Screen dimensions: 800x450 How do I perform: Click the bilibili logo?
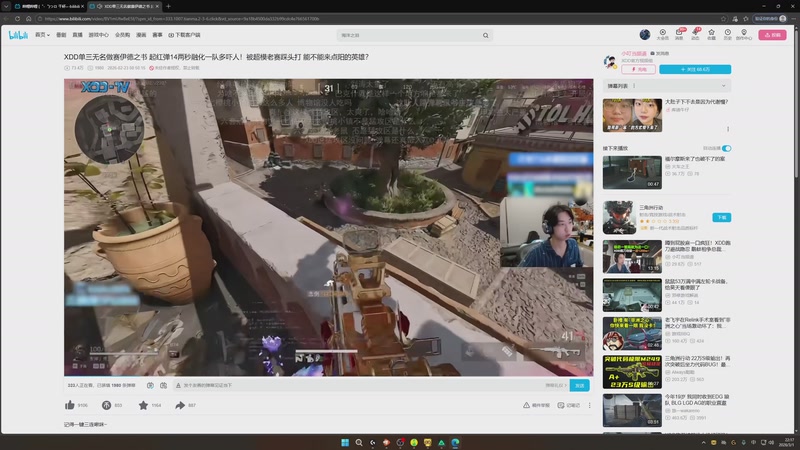pos(18,35)
